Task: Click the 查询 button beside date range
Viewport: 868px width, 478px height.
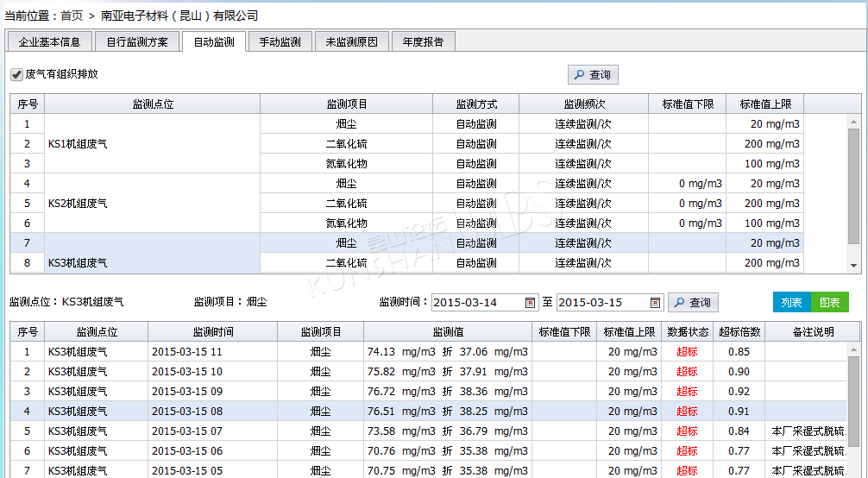Action: coord(693,303)
